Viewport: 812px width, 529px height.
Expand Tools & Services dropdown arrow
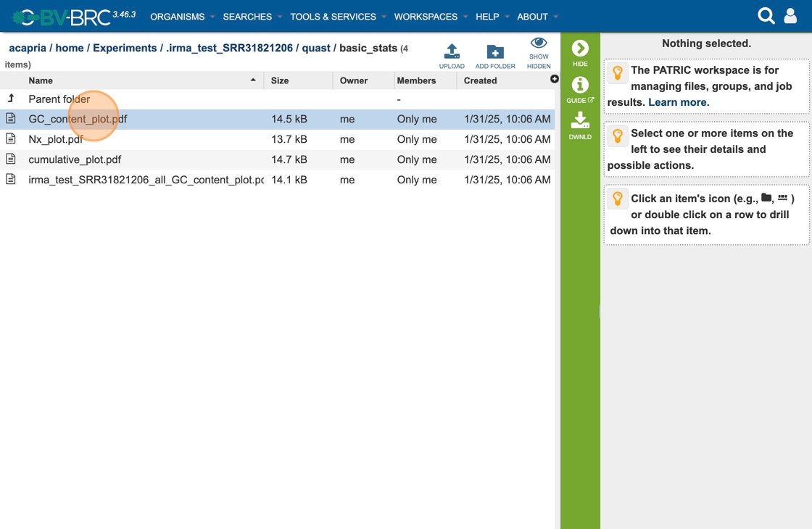(x=384, y=17)
